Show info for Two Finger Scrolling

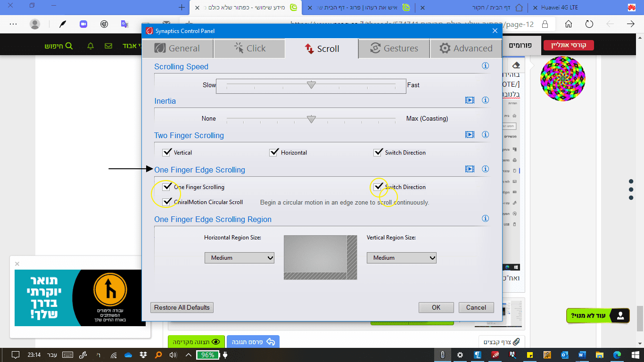485,135
